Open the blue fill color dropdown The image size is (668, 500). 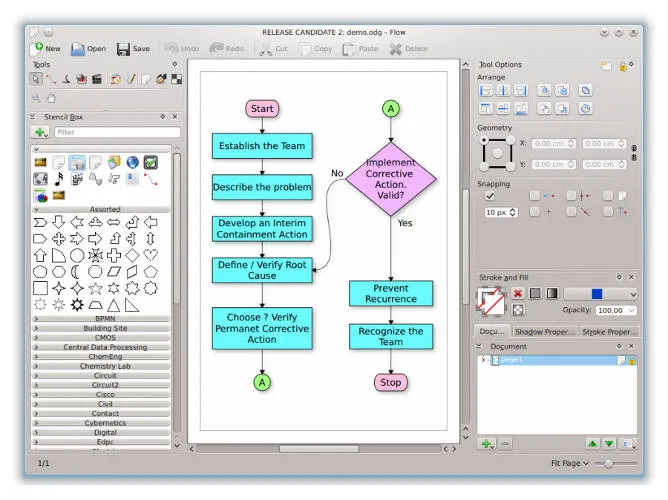[600, 293]
